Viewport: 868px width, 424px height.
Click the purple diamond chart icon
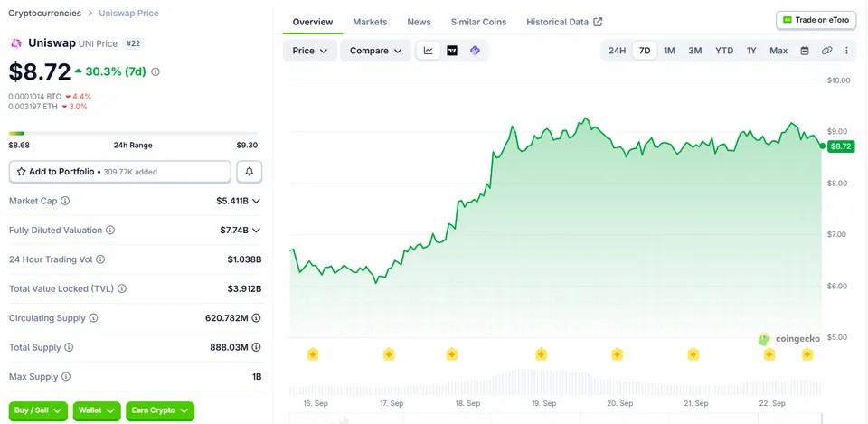tap(475, 51)
